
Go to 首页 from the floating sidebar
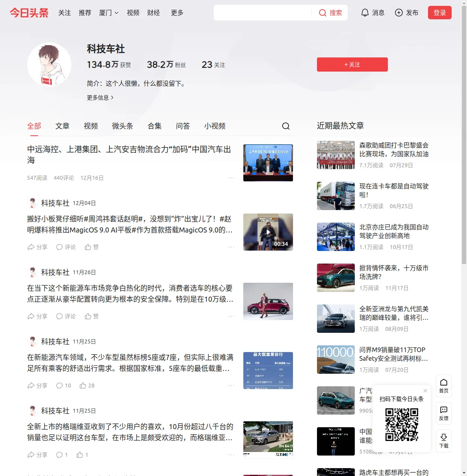[x=444, y=386]
